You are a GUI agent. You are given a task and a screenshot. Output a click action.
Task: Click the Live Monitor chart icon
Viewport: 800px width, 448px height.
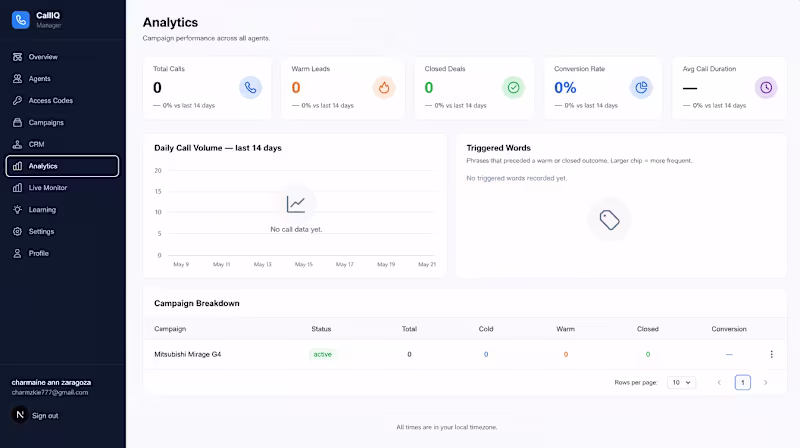[x=17, y=188]
